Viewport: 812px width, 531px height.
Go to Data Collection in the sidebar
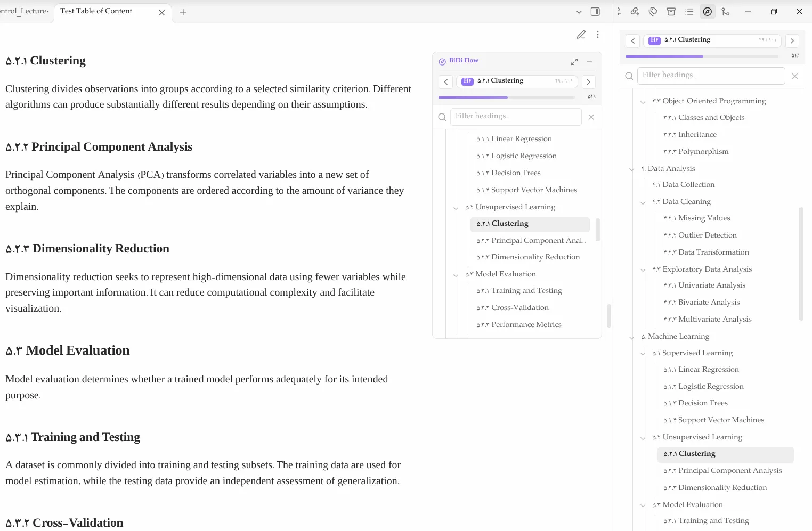coord(684,185)
